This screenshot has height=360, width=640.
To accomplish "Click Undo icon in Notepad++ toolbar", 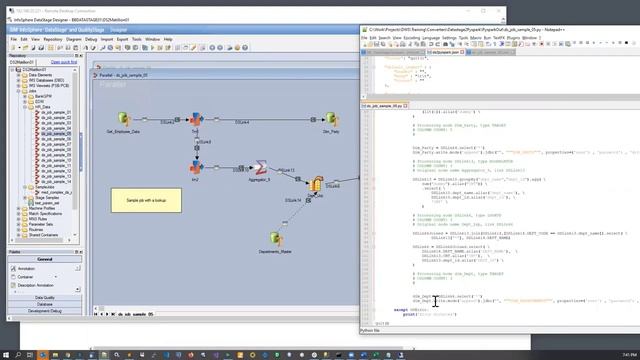I will click(431, 44).
